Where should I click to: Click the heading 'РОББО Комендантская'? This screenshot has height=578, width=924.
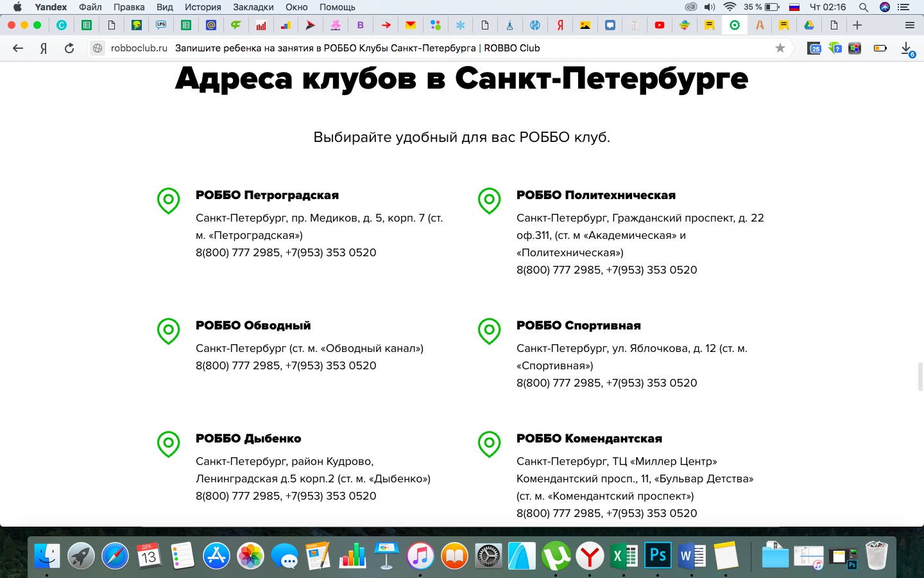(589, 439)
